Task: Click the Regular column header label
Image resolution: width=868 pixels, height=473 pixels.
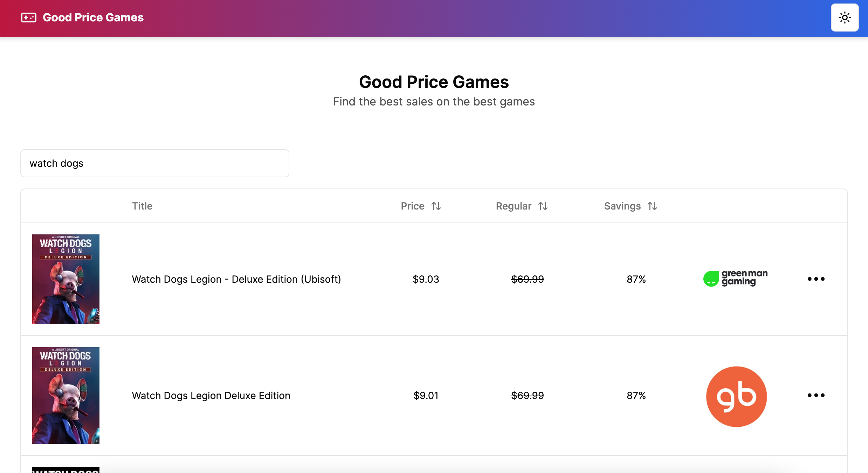Action: point(514,206)
